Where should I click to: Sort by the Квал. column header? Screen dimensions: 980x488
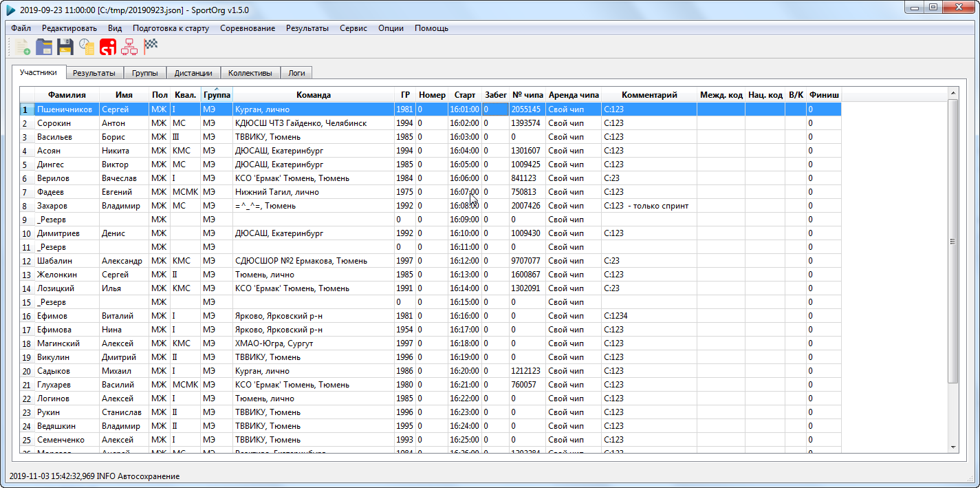click(x=186, y=95)
